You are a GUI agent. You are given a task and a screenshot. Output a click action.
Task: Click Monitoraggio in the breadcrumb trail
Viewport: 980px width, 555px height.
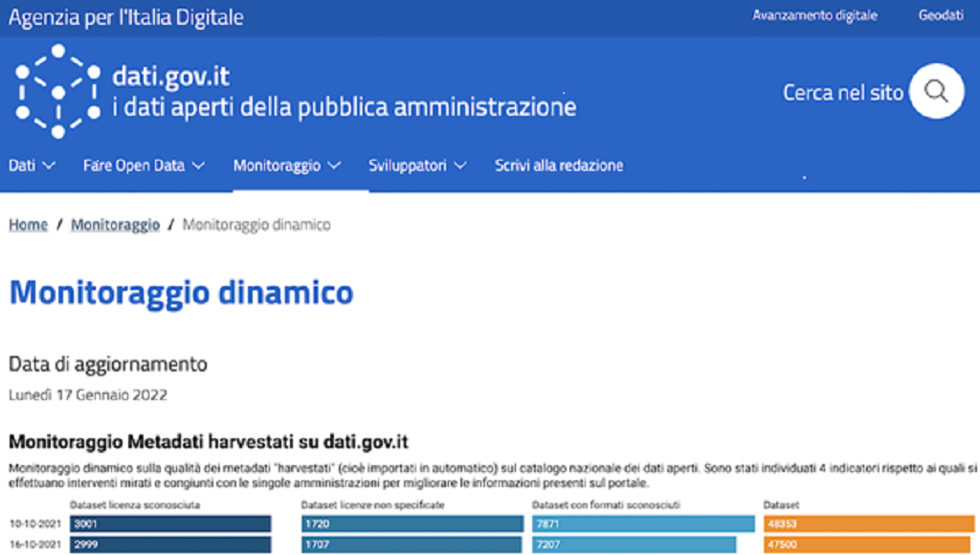click(x=115, y=224)
